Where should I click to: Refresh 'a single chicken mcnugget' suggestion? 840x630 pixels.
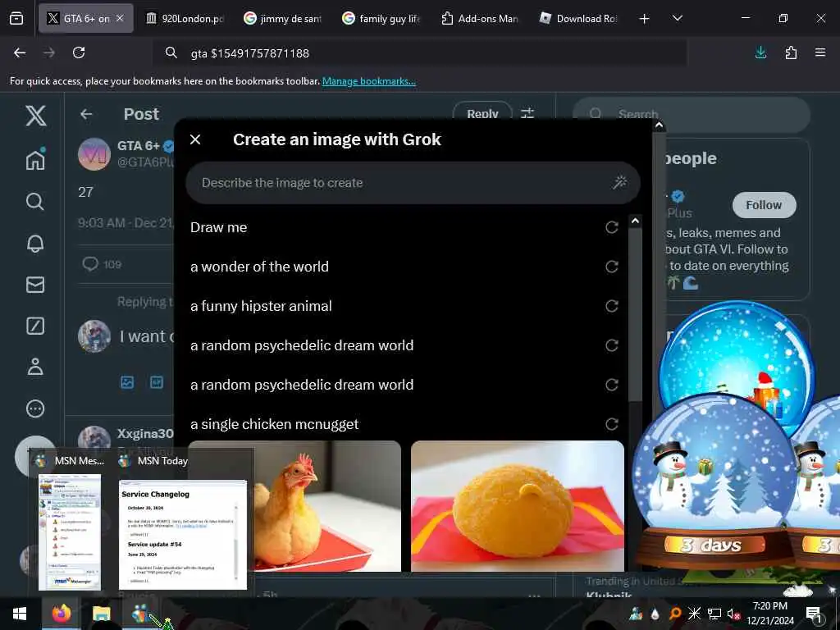pyautogui.click(x=612, y=424)
